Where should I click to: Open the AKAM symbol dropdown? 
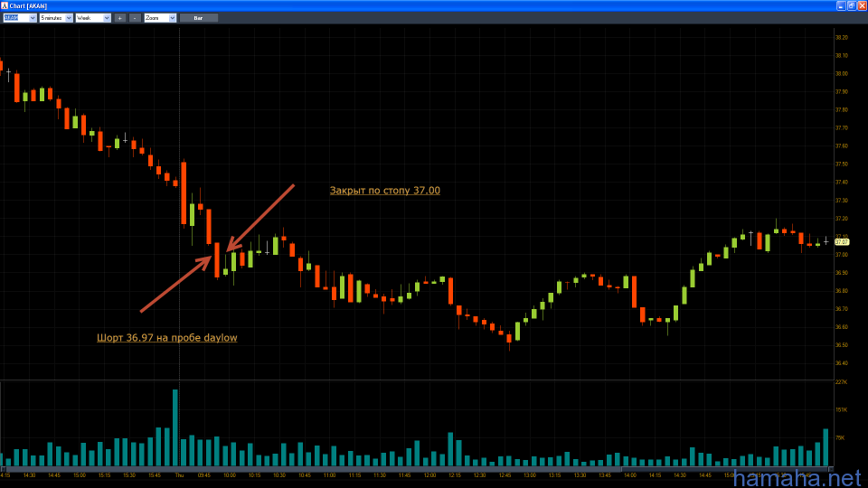[x=19, y=17]
